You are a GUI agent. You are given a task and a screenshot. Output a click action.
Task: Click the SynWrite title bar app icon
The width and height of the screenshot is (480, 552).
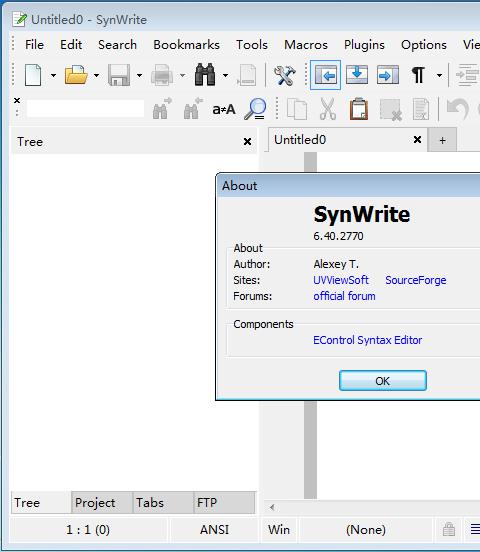coord(19,19)
